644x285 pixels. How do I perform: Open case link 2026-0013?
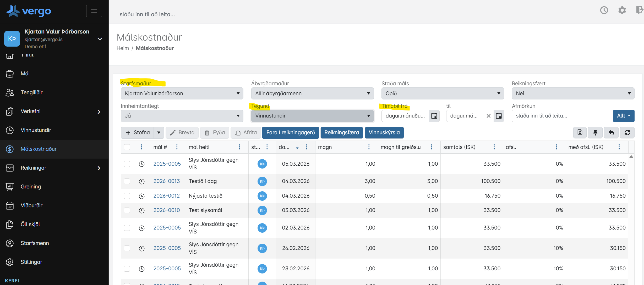[167, 181]
